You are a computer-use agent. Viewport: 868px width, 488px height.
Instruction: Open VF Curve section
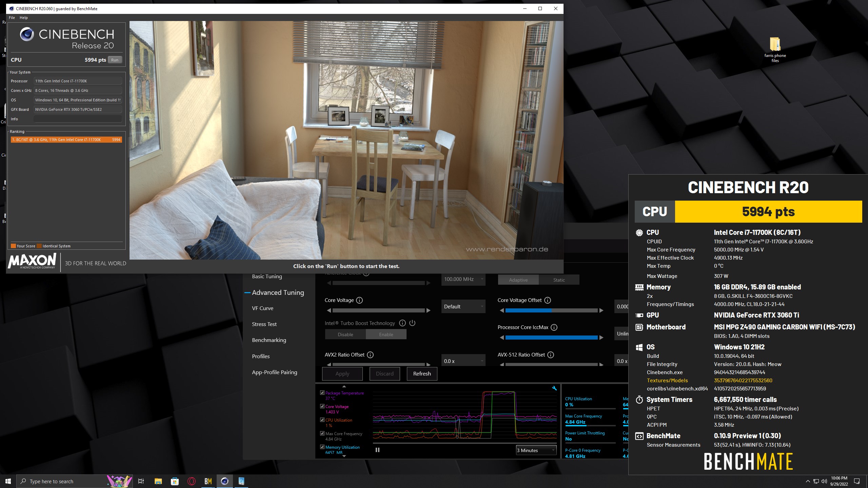pyautogui.click(x=262, y=308)
